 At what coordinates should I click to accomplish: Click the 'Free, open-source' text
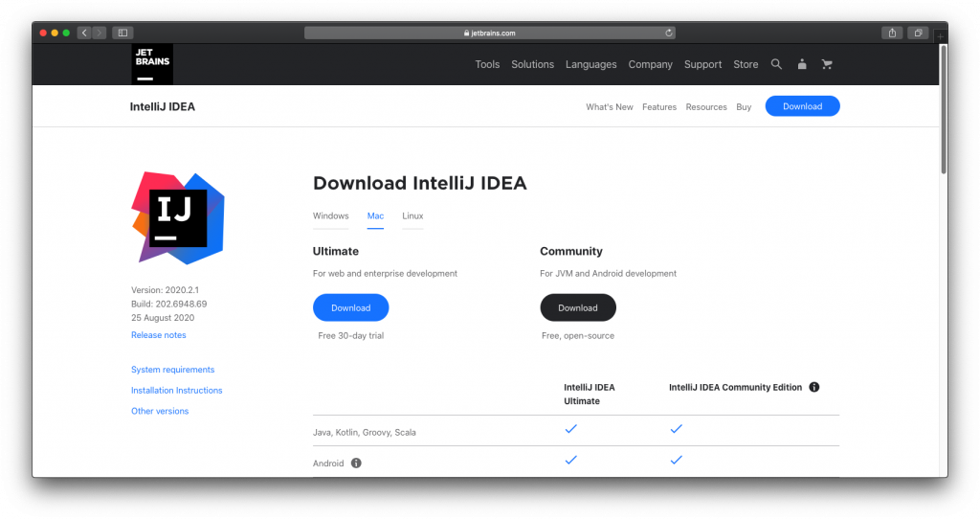578,336
